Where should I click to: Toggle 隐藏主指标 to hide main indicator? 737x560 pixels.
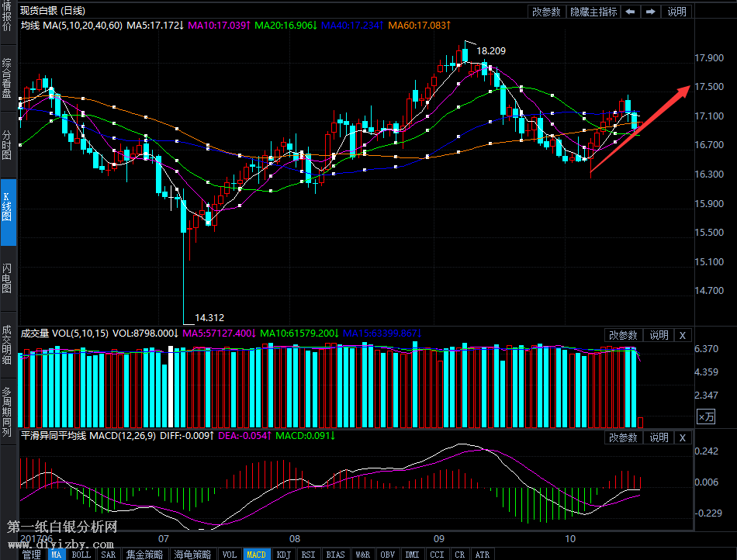point(593,12)
